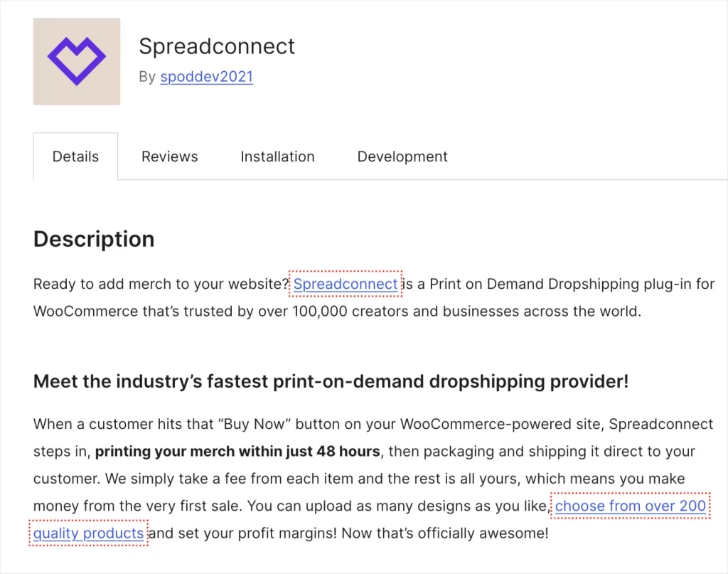Visit the spoddev2021 author profile link
Image resolution: width=728 pixels, height=574 pixels.
point(206,77)
